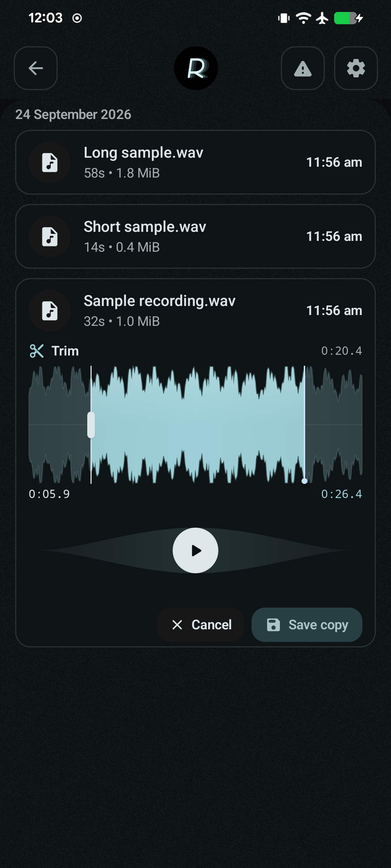Image resolution: width=391 pixels, height=868 pixels.
Task: Tap the audio file icon for Short sample.wav
Action: [50, 237]
